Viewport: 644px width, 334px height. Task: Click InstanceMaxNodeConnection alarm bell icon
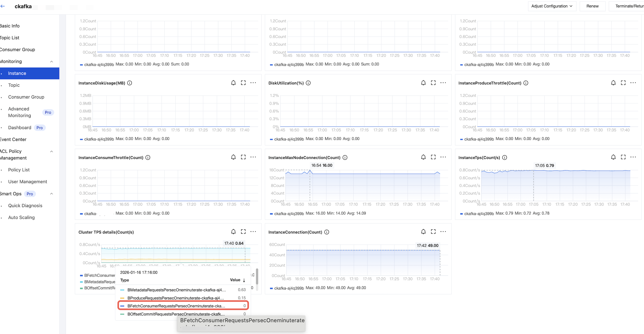tap(423, 157)
